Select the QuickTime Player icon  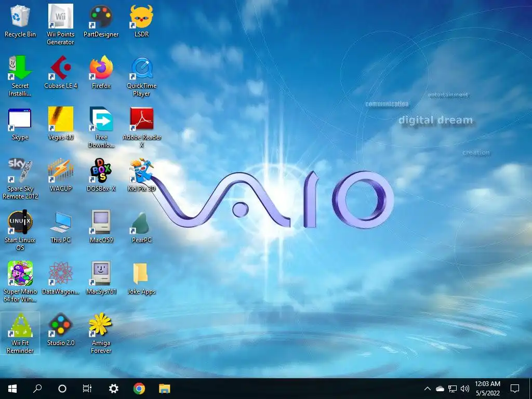141,68
